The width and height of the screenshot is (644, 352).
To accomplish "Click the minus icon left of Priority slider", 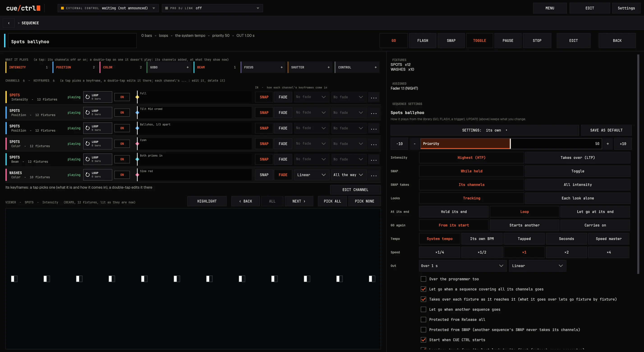I will coord(414,144).
